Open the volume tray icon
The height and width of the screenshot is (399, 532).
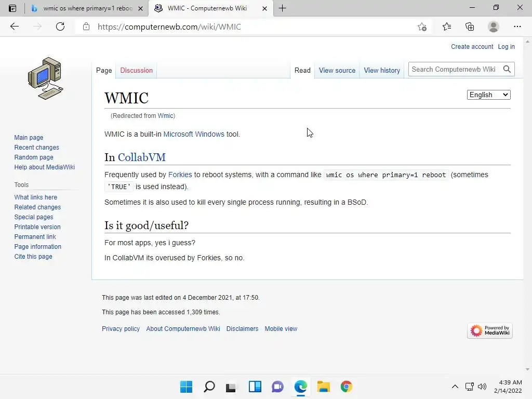pyautogui.click(x=482, y=387)
